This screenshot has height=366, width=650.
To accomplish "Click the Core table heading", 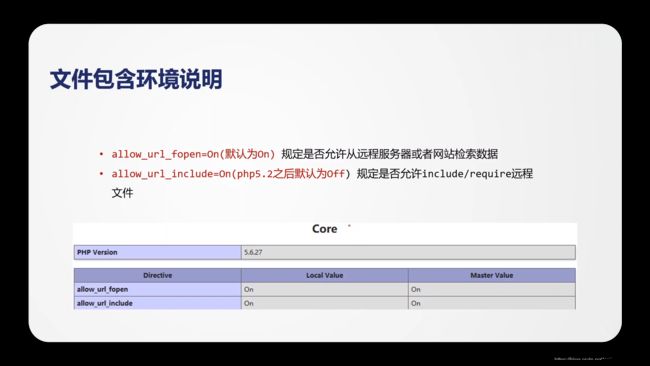I will 325,229.
